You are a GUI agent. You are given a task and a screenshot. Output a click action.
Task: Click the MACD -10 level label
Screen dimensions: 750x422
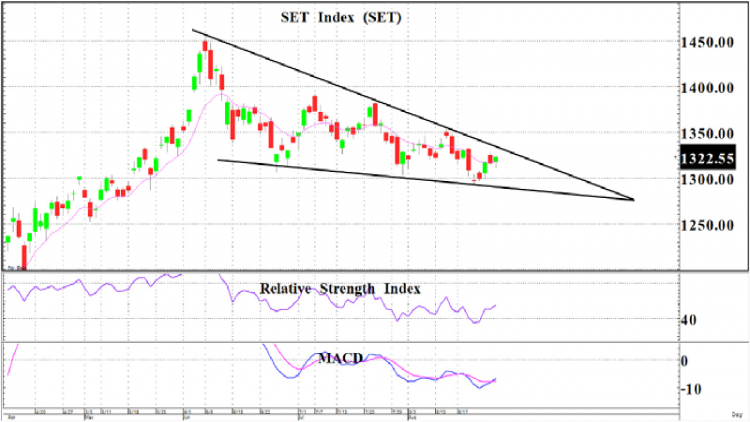tap(690, 389)
